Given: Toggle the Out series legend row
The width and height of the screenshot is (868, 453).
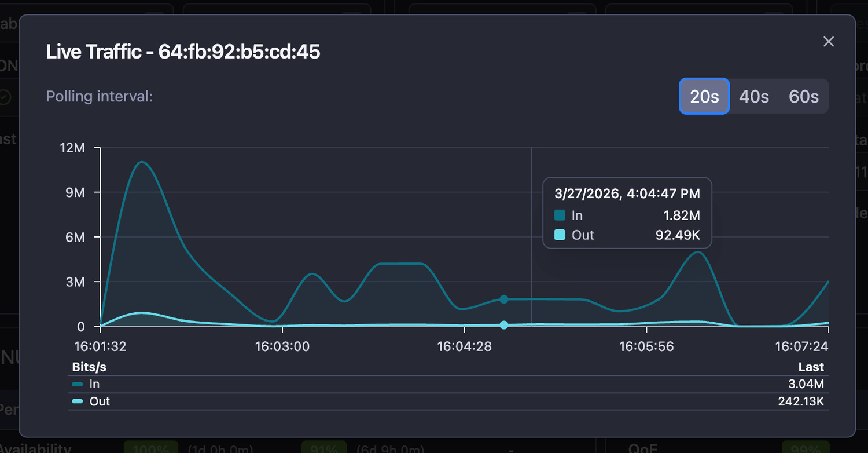Looking at the screenshot, I should click(448, 401).
